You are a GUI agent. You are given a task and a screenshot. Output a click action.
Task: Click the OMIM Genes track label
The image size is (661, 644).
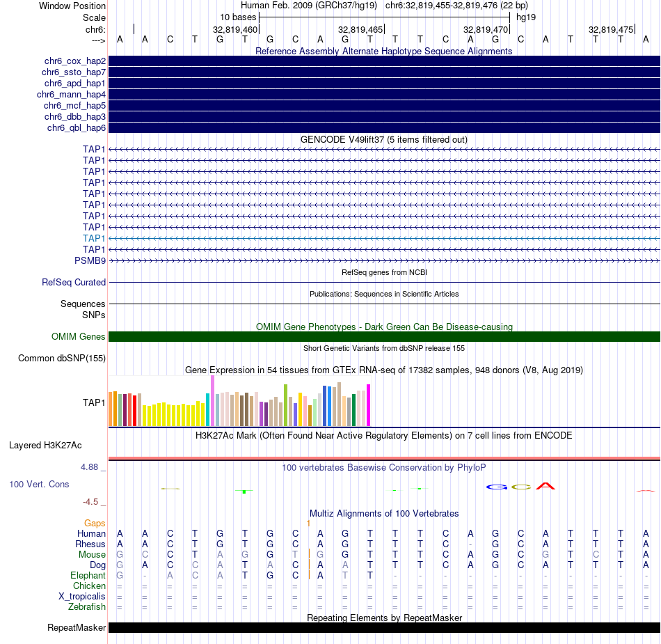[x=79, y=336]
